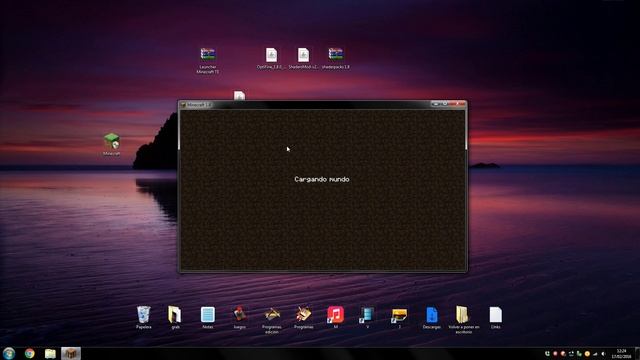
Task: Open the Notas notepad icon
Action: [207, 317]
